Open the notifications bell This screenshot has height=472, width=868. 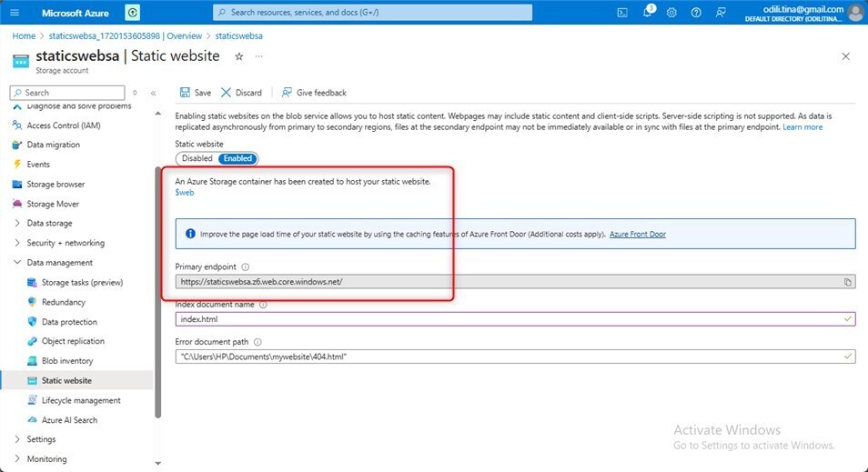tap(647, 12)
